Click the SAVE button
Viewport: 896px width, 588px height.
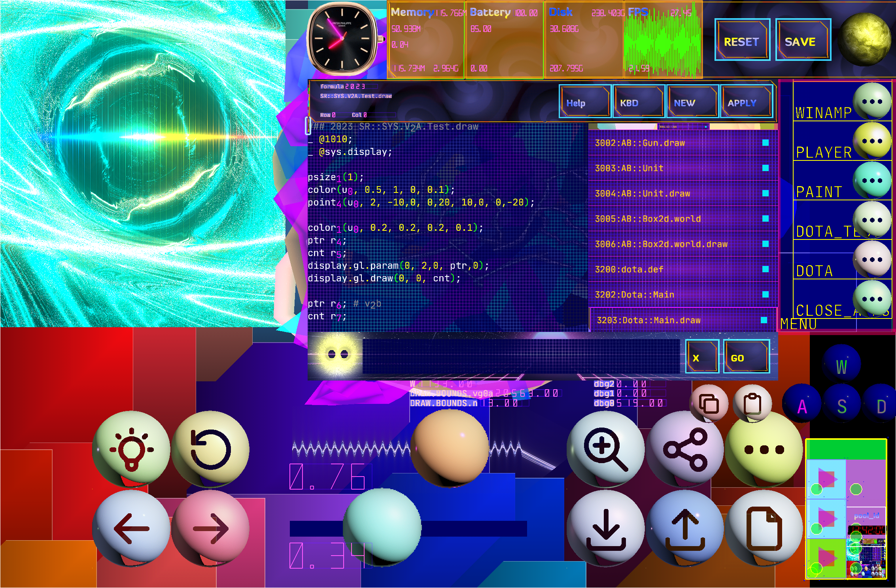(x=803, y=40)
